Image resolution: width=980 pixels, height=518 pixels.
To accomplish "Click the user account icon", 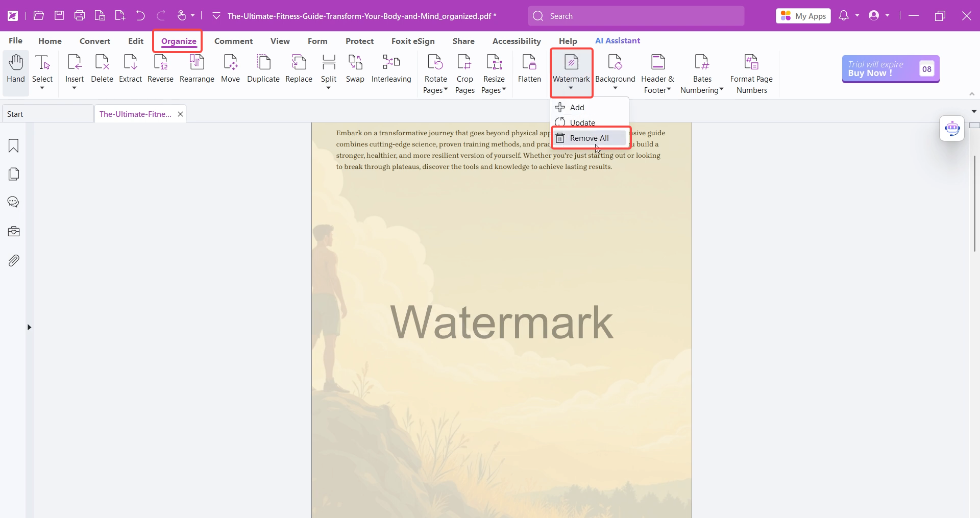I will 874,16.
